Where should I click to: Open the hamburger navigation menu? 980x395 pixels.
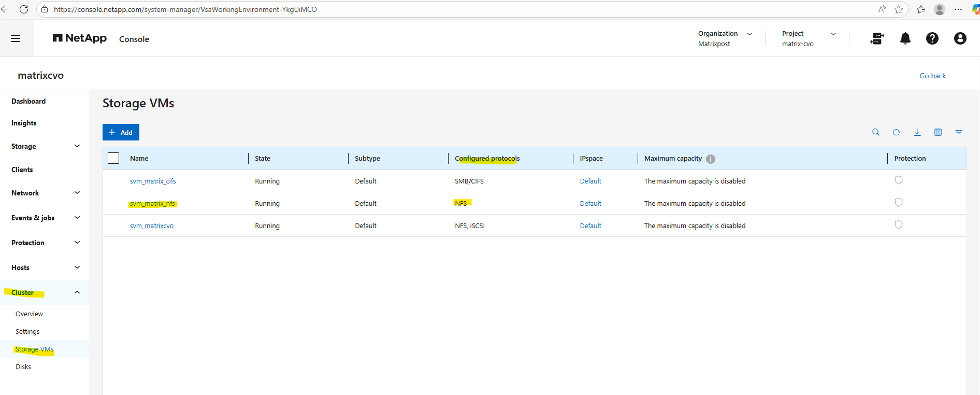pos(16,38)
